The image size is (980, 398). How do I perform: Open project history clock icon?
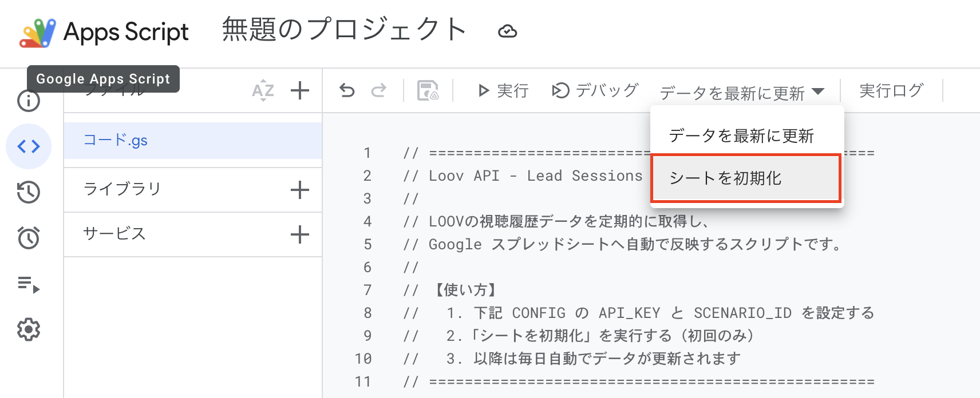pos(29,192)
